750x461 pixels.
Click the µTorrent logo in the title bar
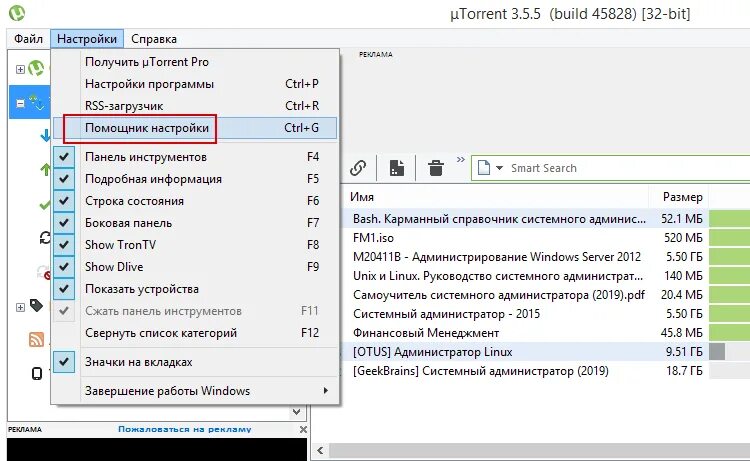tap(17, 13)
